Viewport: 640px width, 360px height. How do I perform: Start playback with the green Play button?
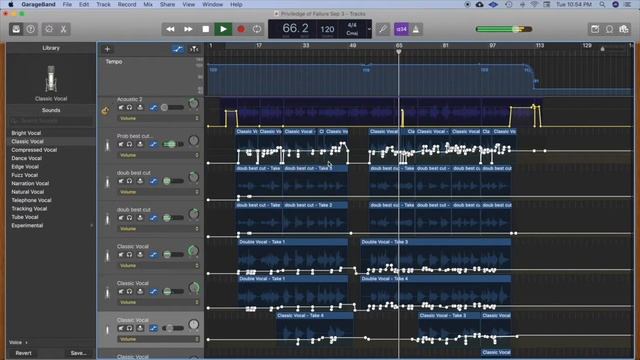[223, 29]
